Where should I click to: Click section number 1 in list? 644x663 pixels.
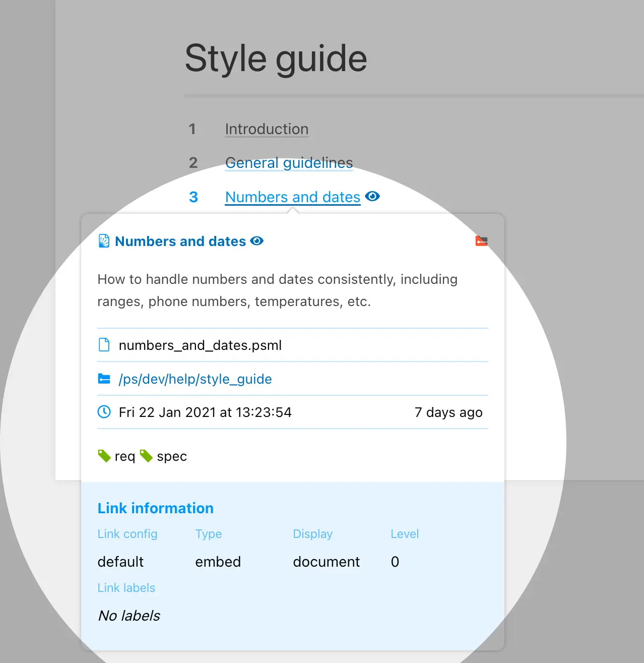[192, 129]
